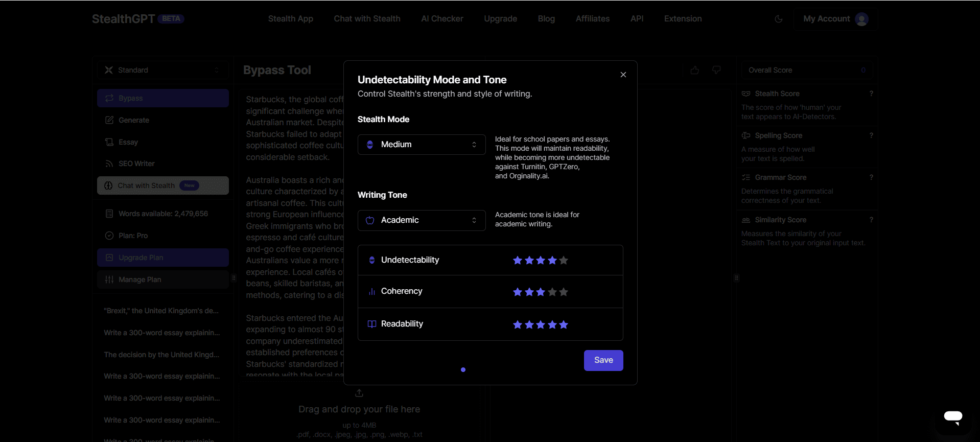Image resolution: width=980 pixels, height=442 pixels.
Task: Click the thumbs down icon
Action: point(716,70)
